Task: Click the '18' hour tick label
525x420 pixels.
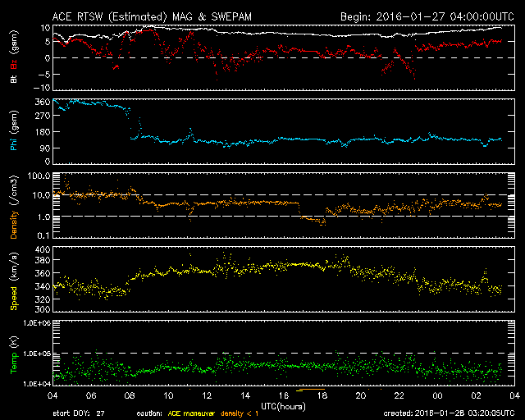Action: click(322, 395)
